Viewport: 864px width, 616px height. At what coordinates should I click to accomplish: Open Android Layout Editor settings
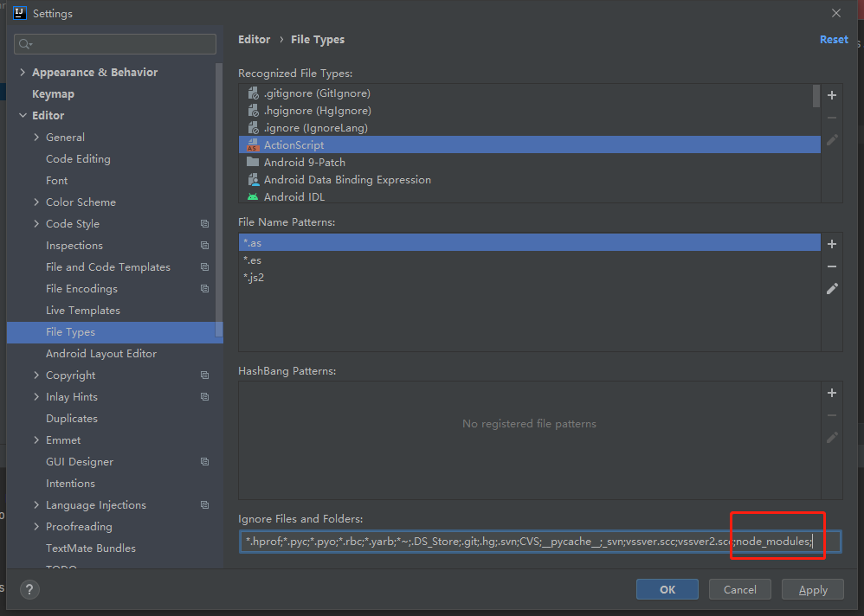pyautogui.click(x=101, y=353)
